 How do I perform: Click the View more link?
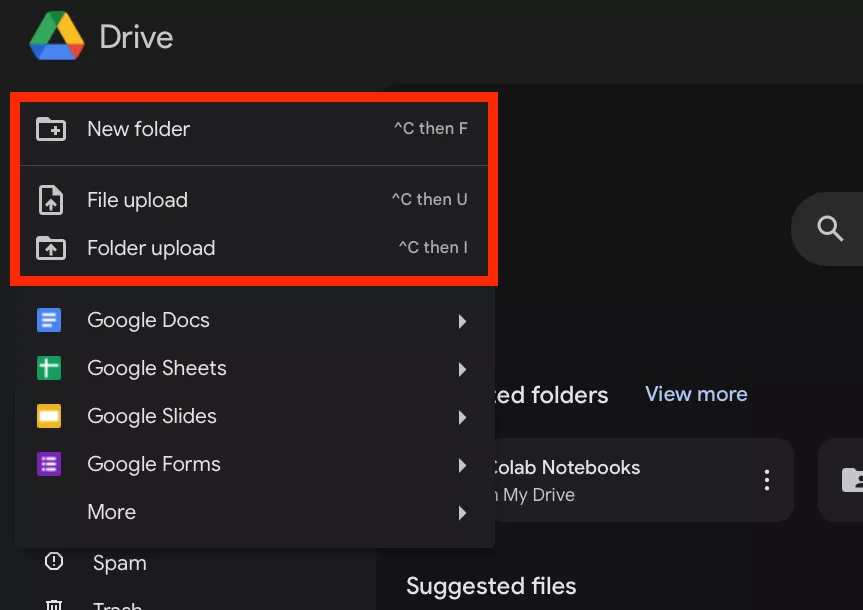[695, 394]
